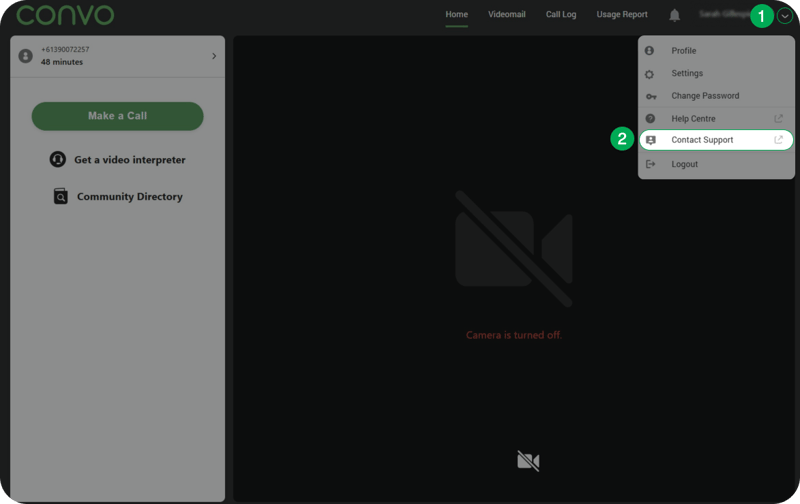800x504 pixels.
Task: Open the Videomail tab
Action: click(x=507, y=14)
